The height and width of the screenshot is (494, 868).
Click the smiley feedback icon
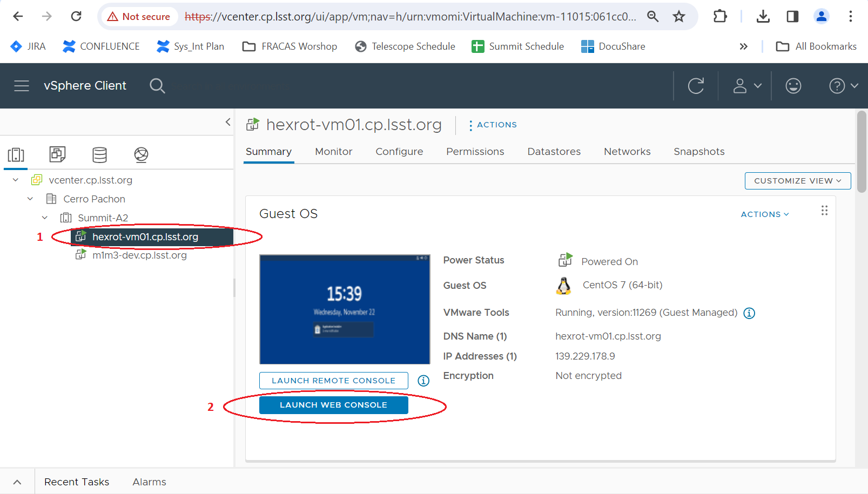point(793,86)
